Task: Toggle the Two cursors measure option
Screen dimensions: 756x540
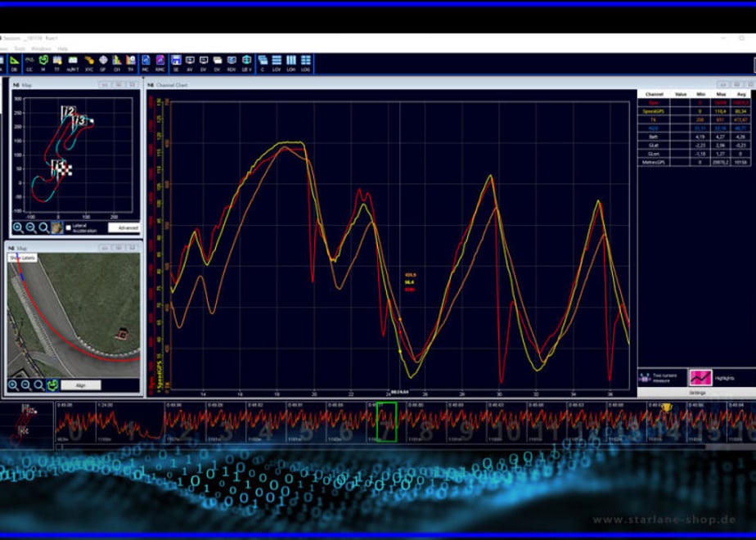Action: pyautogui.click(x=645, y=378)
